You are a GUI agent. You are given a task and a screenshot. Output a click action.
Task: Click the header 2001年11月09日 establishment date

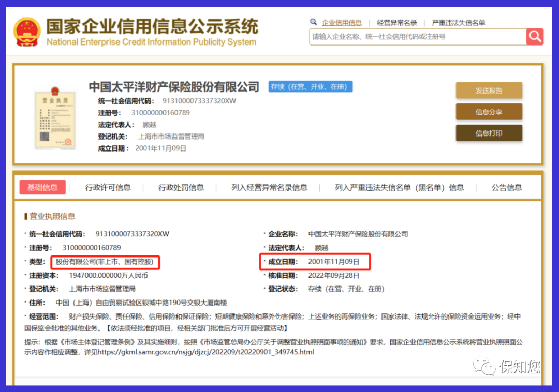tap(161, 148)
